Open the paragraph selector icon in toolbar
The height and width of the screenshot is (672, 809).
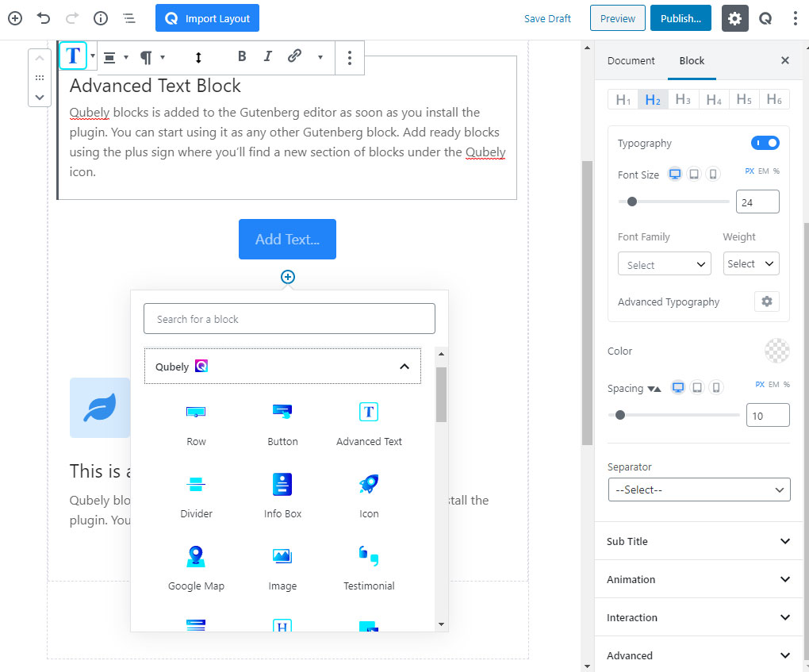(x=147, y=57)
